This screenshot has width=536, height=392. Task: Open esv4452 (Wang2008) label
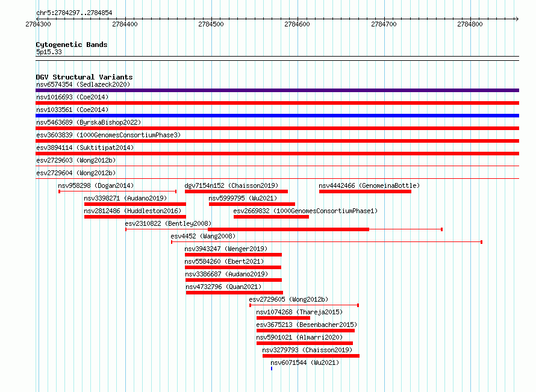pyautogui.click(x=203, y=236)
